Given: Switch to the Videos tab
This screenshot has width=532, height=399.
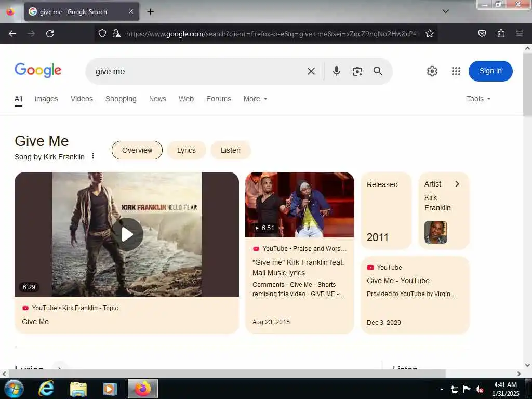Looking at the screenshot, I should coord(82,99).
